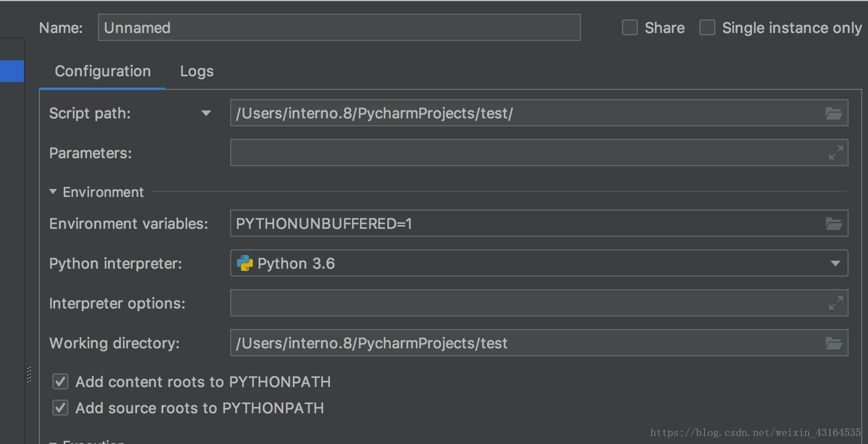Open the Python interpreter dropdown

click(835, 263)
